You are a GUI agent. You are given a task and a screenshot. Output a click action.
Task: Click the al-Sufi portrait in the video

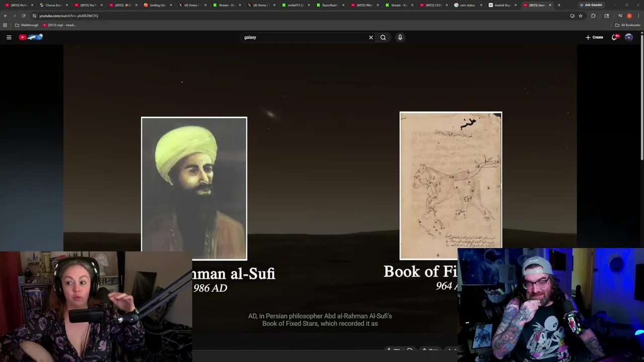pyautogui.click(x=194, y=189)
